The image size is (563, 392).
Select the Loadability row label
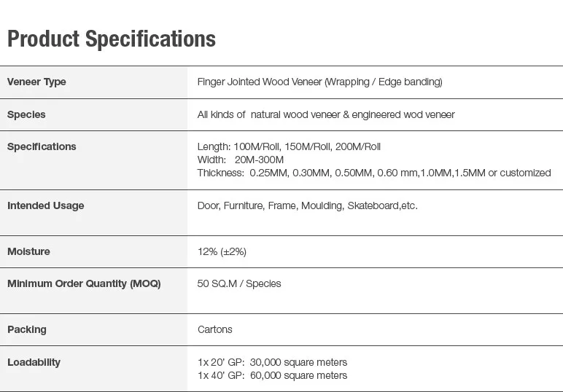pyautogui.click(x=34, y=362)
